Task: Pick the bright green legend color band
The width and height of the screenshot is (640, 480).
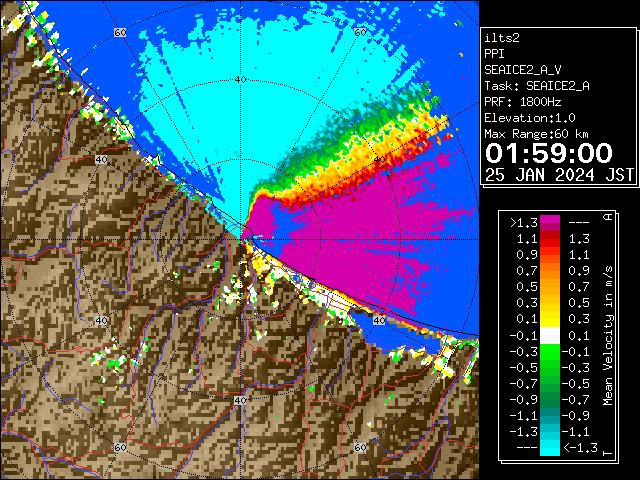Action: tap(550, 352)
